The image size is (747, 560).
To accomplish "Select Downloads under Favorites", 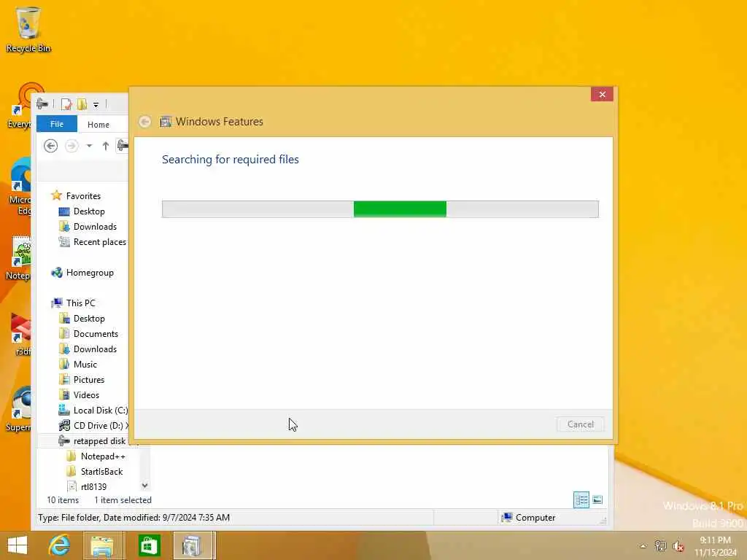I will tap(95, 227).
